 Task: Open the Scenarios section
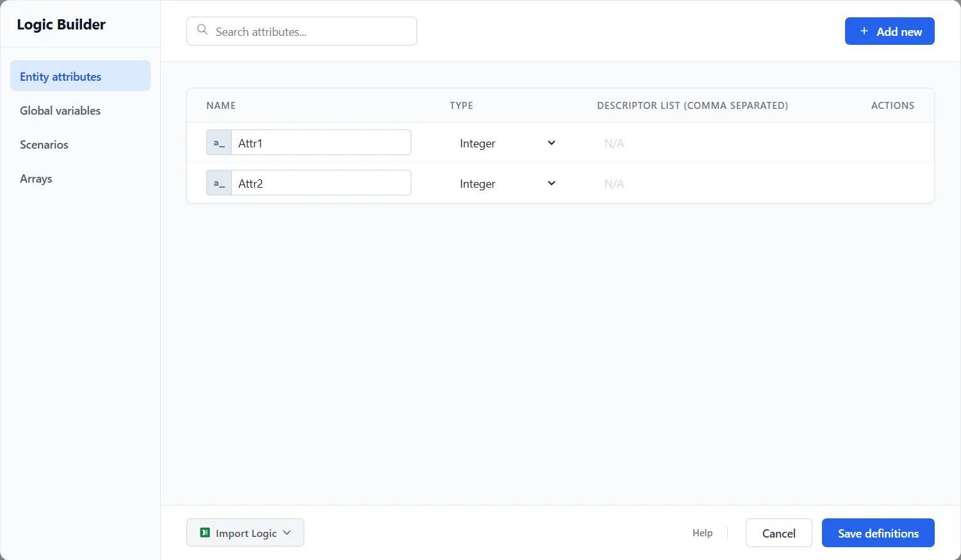point(80,144)
